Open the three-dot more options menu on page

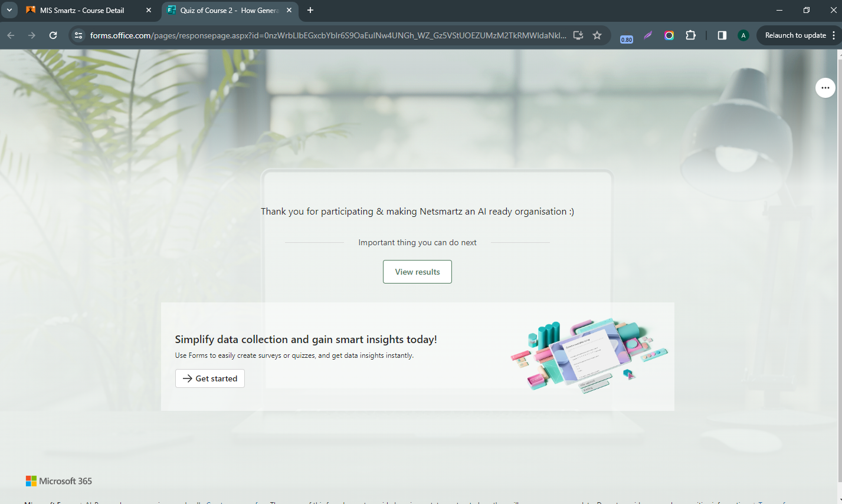825,88
